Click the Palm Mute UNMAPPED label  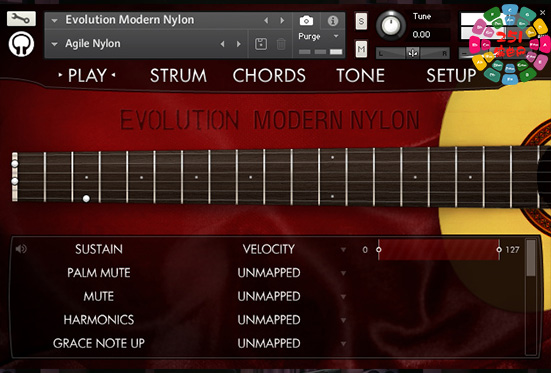[x=269, y=272]
